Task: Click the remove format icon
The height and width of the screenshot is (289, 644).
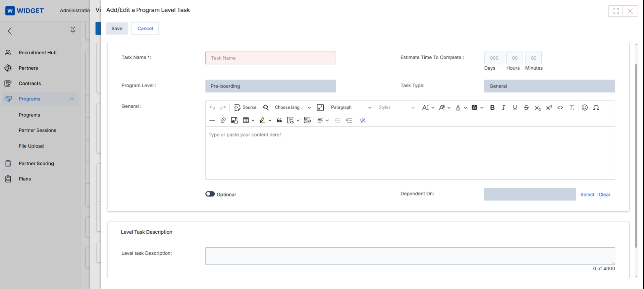Action: tap(572, 108)
